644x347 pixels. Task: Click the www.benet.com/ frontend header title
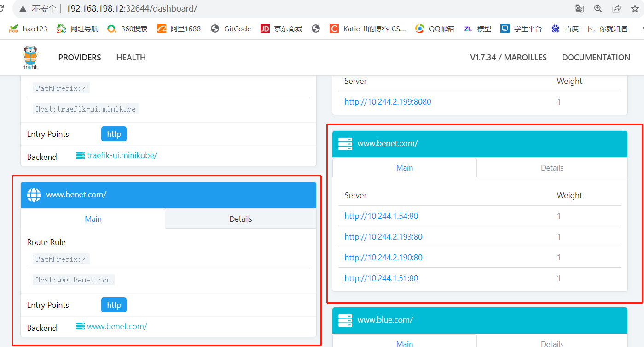76,194
